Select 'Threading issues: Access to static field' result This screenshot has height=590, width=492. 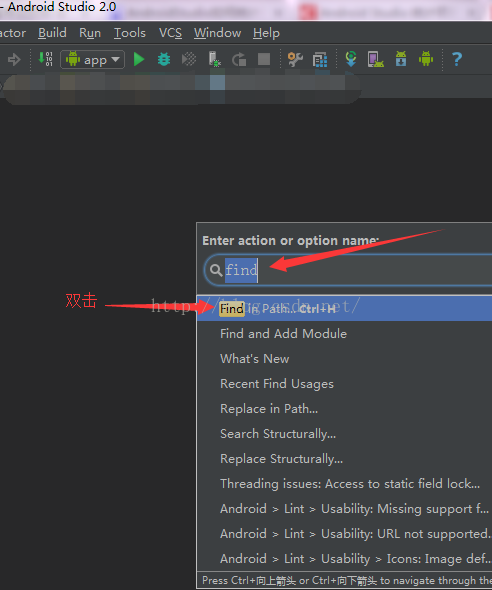[344, 484]
